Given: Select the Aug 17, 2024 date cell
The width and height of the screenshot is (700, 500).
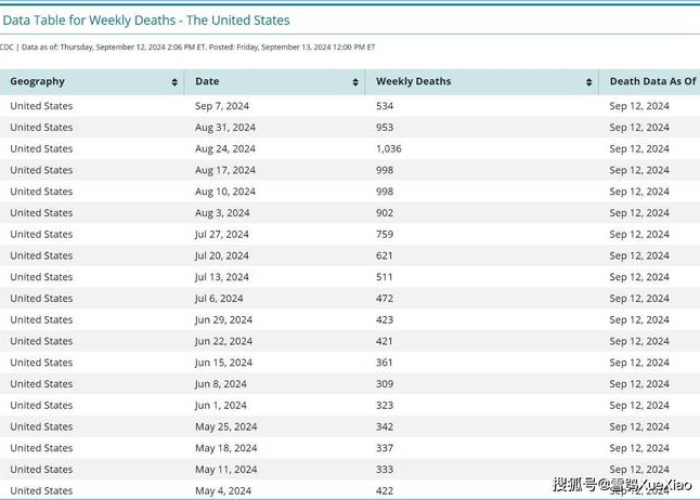Looking at the screenshot, I should 225,170.
